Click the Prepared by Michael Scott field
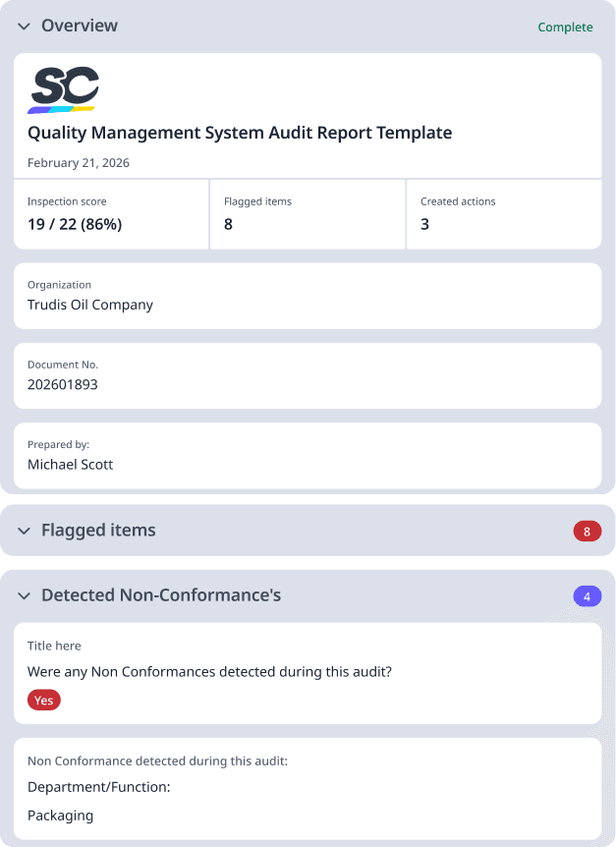Viewport: 616px width, 847px height. pos(307,455)
